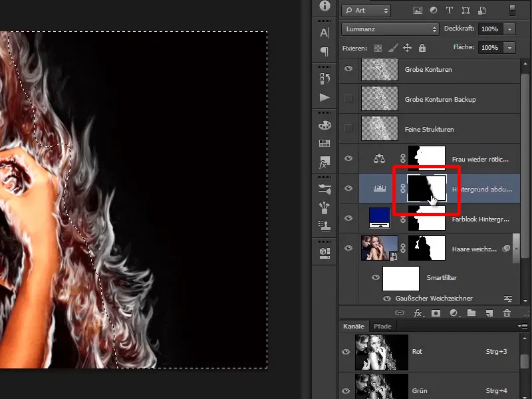Click the link layers icon at panel bottom

400,313
